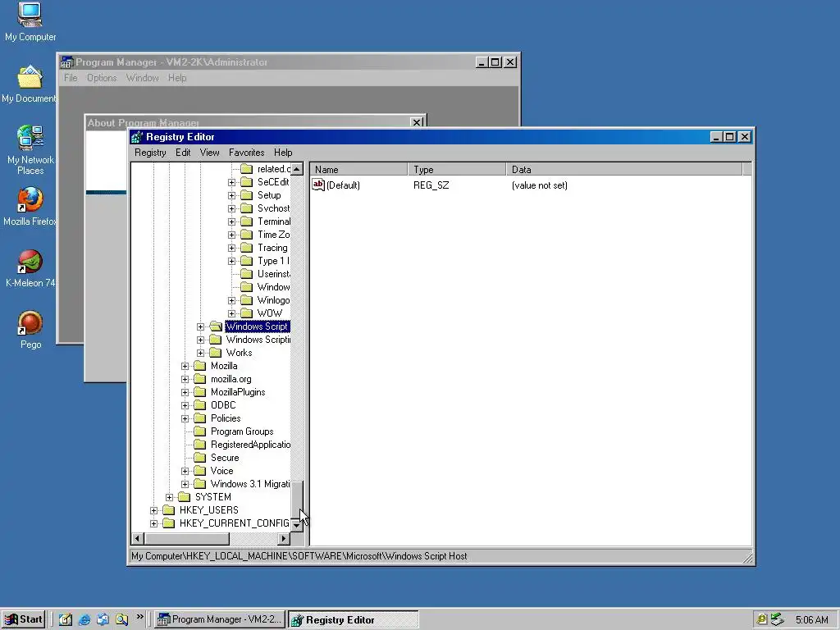The image size is (840, 630).
Task: Click Registry Editor taskbar button
Action: click(353, 620)
